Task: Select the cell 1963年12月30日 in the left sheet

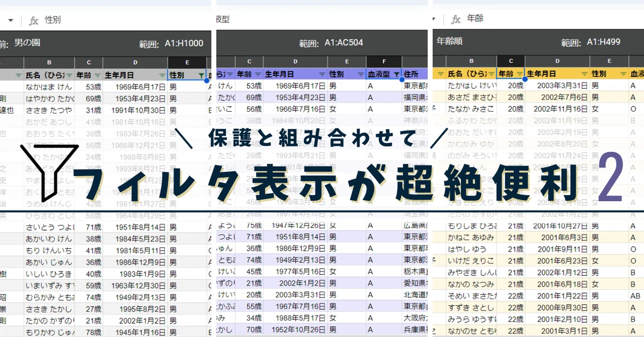Action: coord(135,286)
